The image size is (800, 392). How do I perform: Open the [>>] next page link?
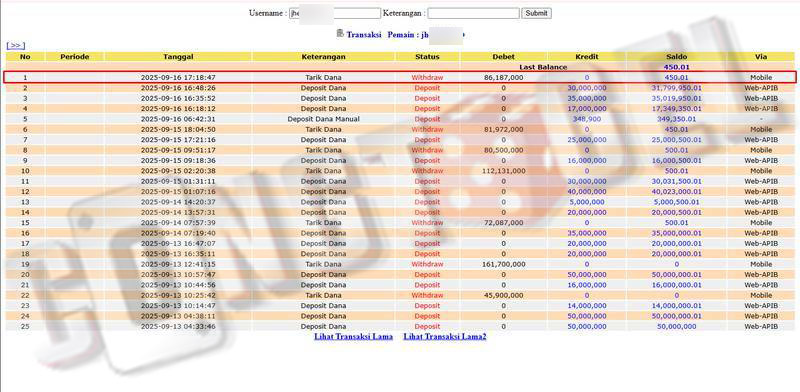pyautogui.click(x=16, y=46)
